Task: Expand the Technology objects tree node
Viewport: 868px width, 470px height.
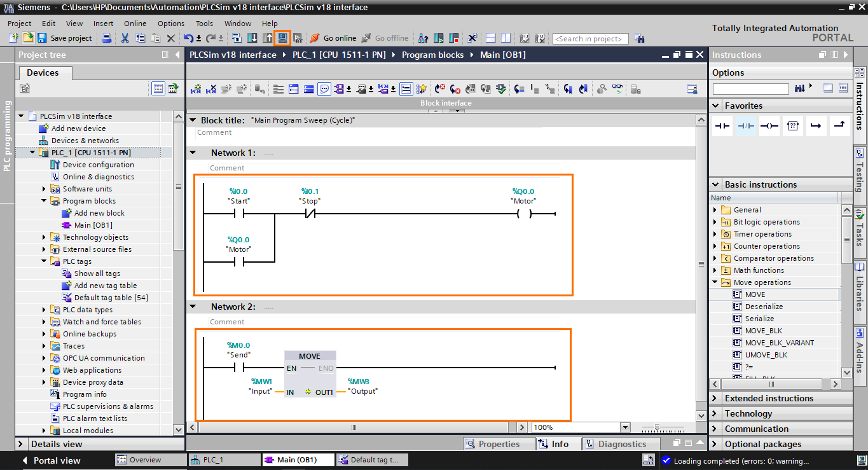Action: pos(45,237)
